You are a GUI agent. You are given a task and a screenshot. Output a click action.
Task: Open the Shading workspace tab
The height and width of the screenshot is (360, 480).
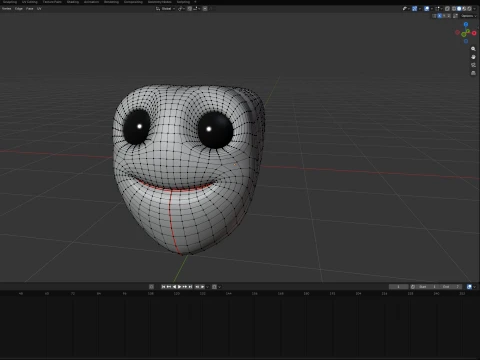tap(73, 2)
